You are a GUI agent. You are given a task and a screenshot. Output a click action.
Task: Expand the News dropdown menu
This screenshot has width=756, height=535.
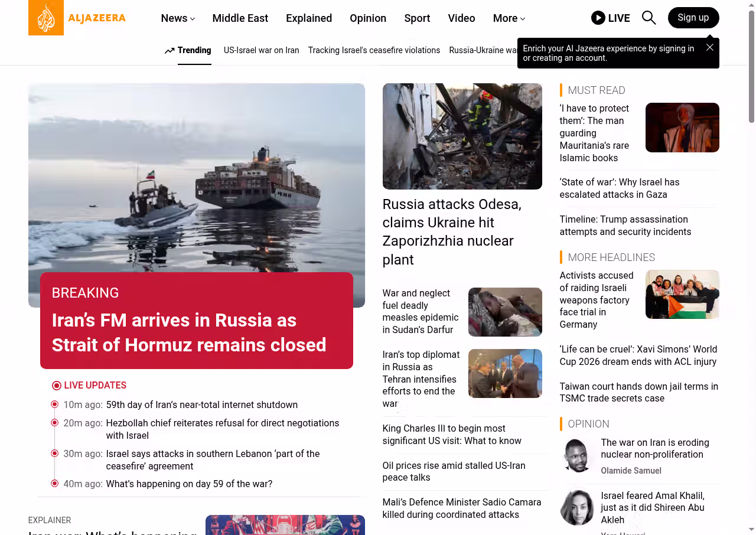178,18
